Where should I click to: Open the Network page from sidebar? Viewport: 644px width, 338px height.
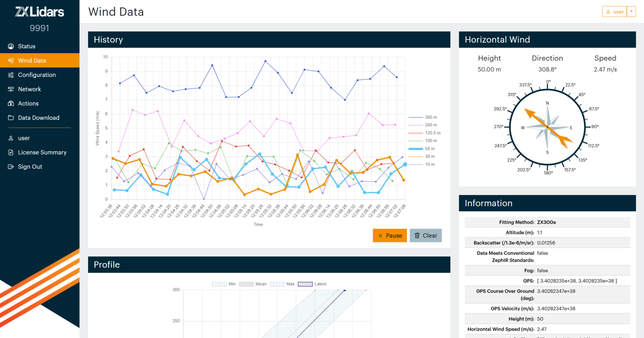[29, 89]
